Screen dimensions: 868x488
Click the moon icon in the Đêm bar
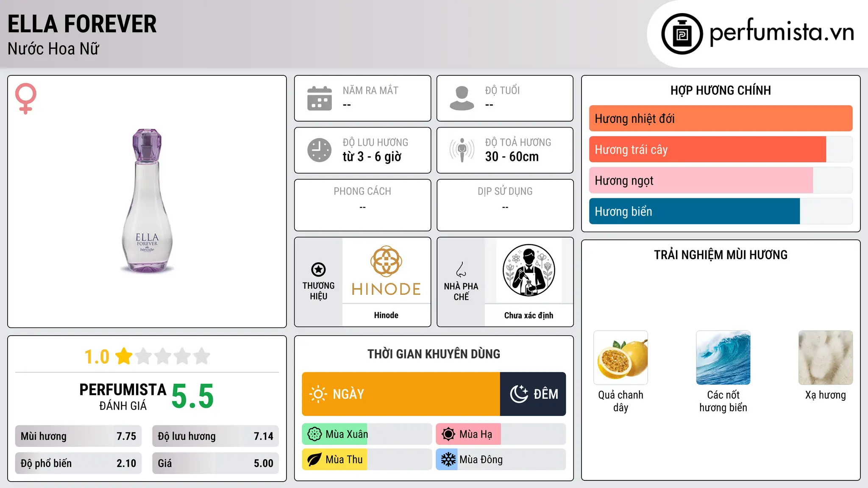519,394
